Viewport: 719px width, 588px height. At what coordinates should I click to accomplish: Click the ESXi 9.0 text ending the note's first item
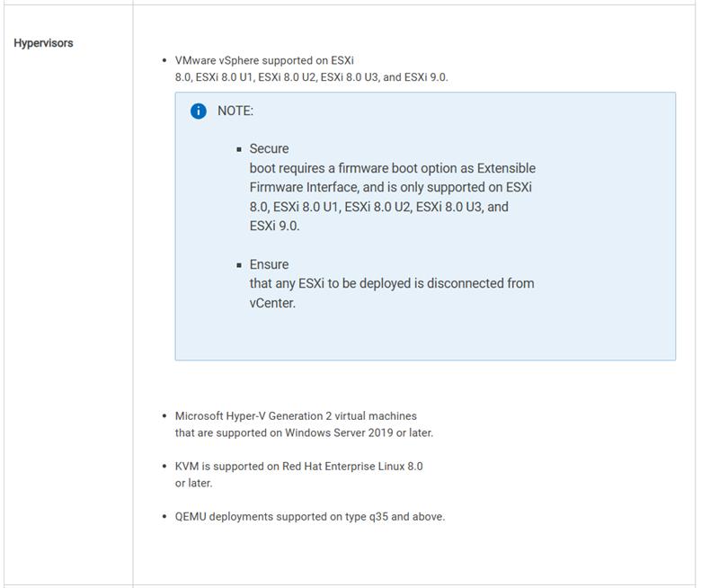(x=274, y=226)
